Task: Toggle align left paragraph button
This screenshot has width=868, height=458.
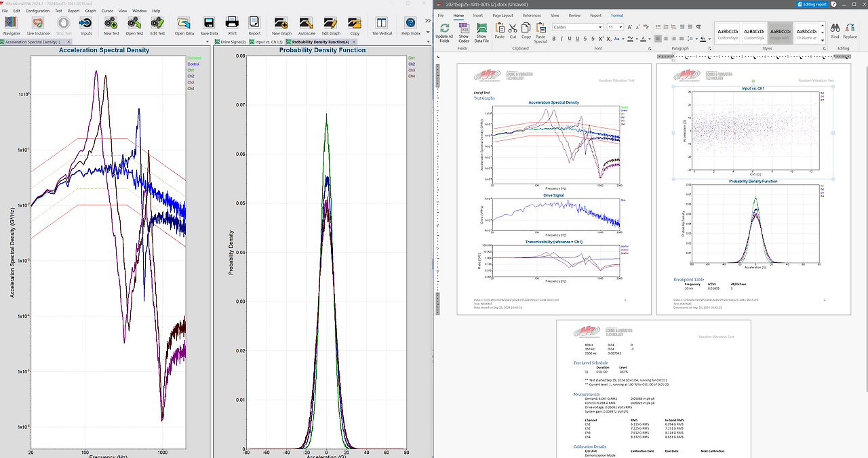Action: [658, 39]
